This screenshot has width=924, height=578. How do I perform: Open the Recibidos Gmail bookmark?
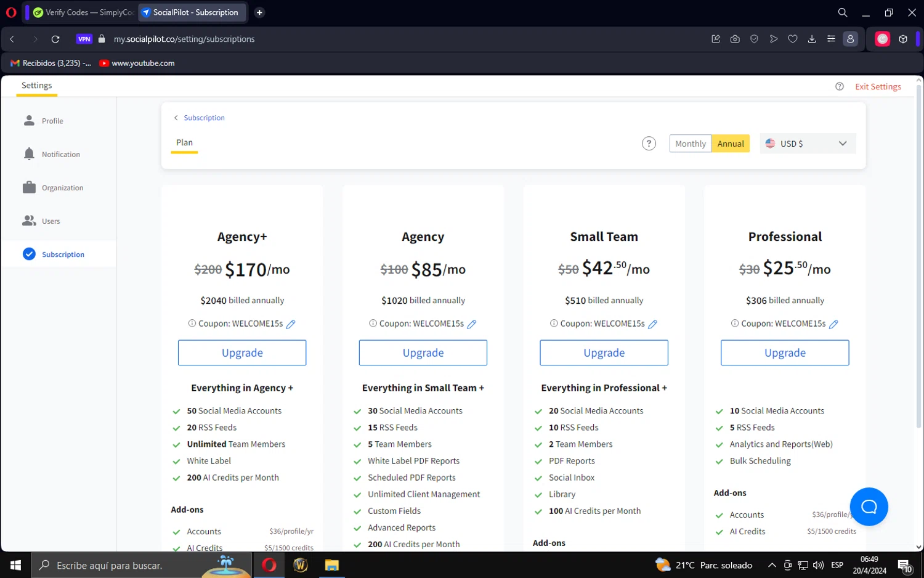(x=51, y=63)
